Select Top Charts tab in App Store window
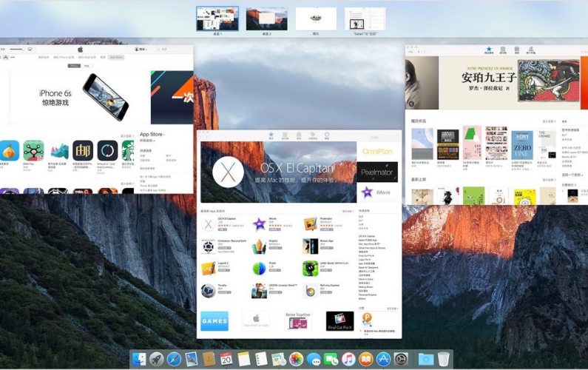The height and width of the screenshot is (370, 588). pos(285,135)
